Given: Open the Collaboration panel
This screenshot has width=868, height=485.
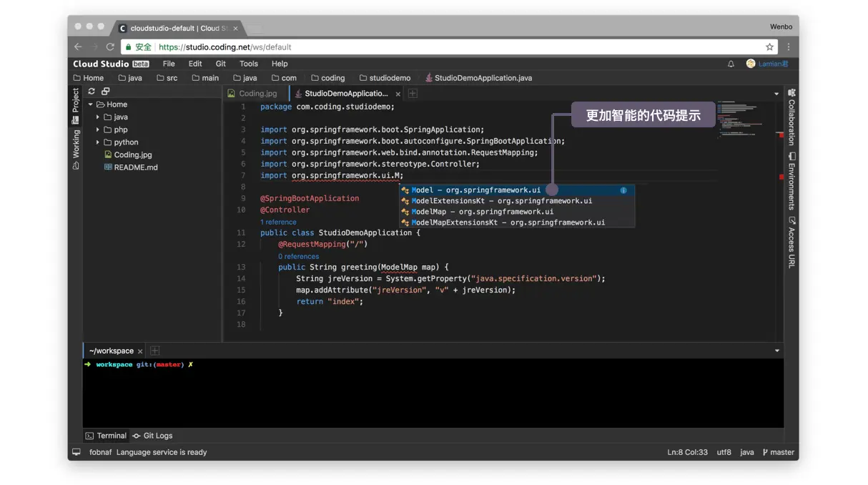Looking at the screenshot, I should [791, 117].
